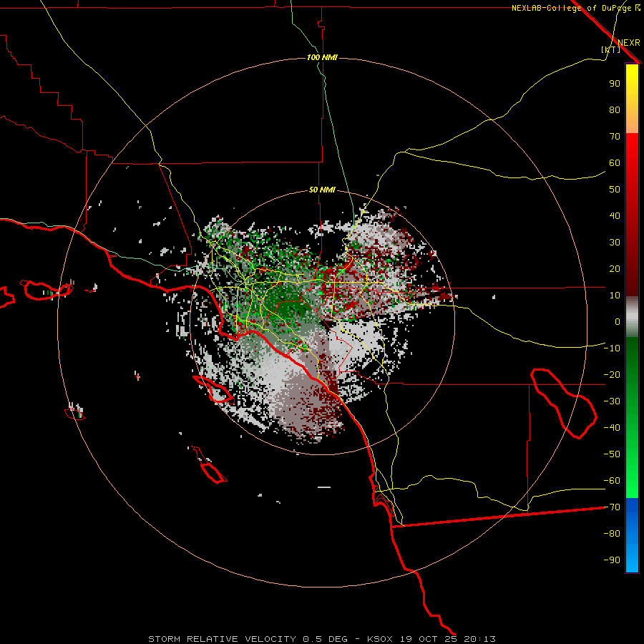Click the 60 value on velocity scale
The width and height of the screenshot is (644, 644).
click(x=615, y=163)
